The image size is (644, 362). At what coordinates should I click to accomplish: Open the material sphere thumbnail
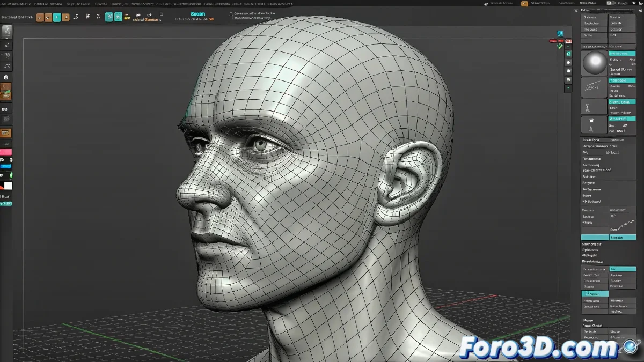594,63
